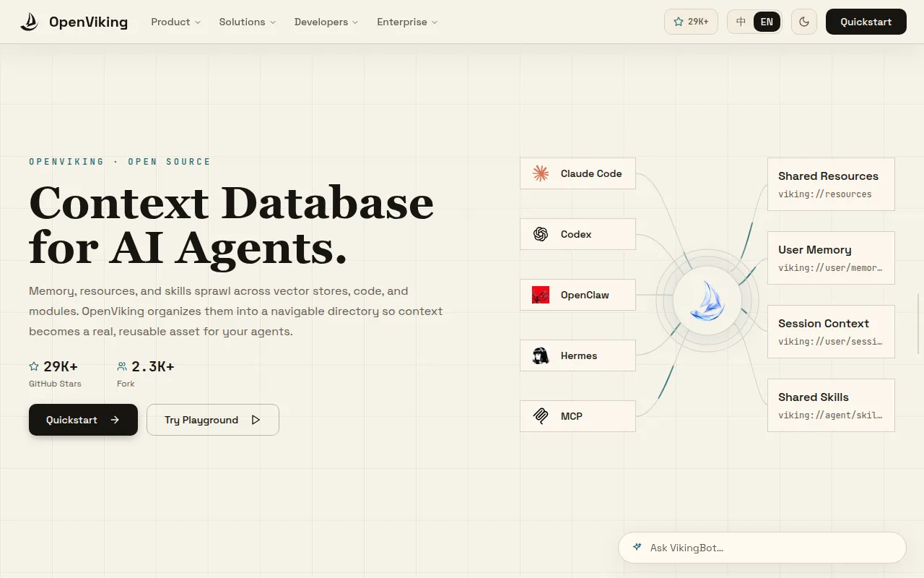Click the viking://resources path text

[x=825, y=194]
